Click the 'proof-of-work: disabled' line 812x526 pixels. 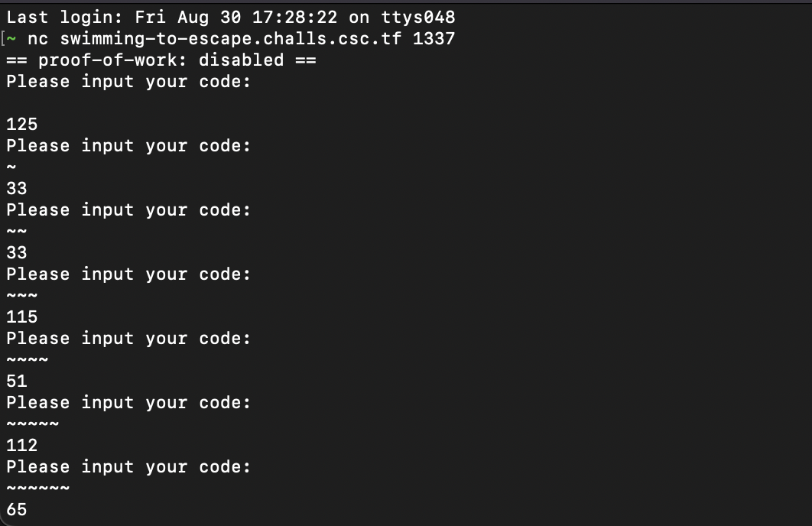pyautogui.click(x=161, y=60)
